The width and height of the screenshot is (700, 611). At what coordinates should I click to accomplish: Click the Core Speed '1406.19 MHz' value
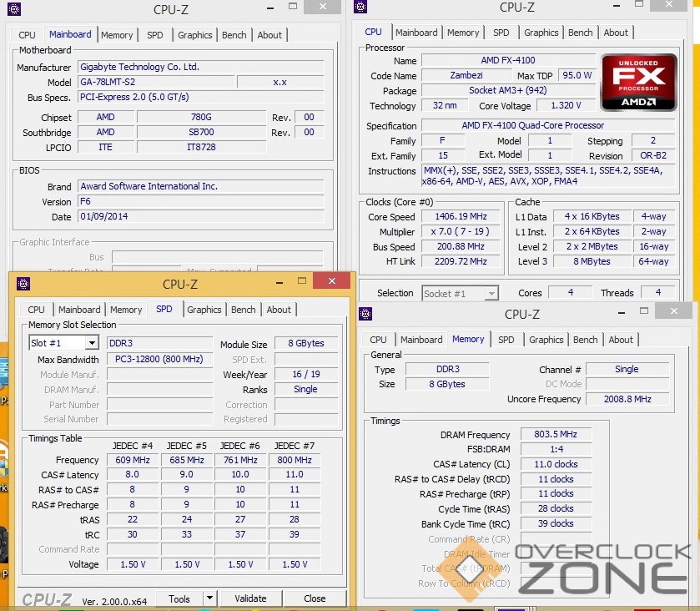(461, 217)
